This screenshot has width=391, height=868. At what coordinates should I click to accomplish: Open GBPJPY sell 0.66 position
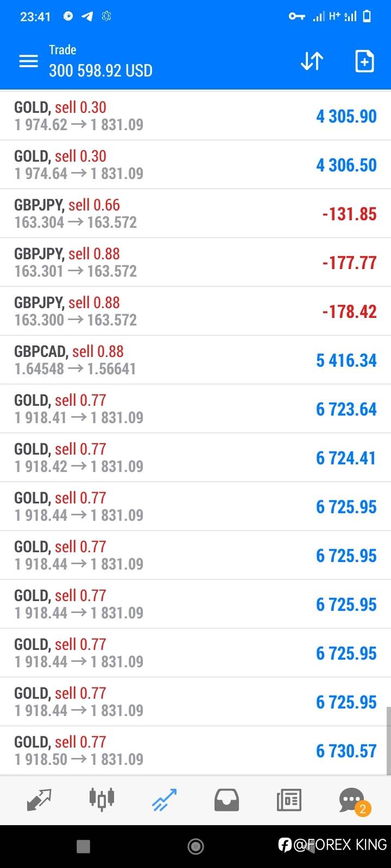[163, 213]
